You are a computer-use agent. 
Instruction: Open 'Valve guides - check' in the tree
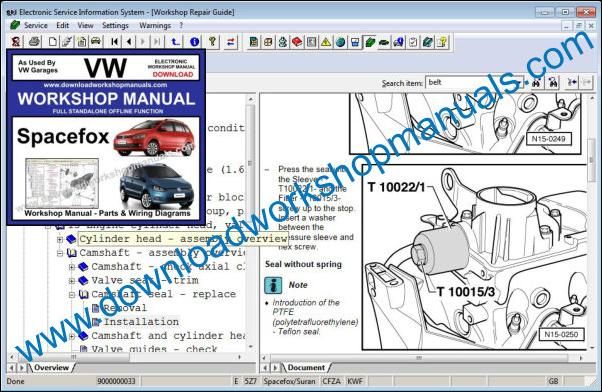(x=154, y=349)
